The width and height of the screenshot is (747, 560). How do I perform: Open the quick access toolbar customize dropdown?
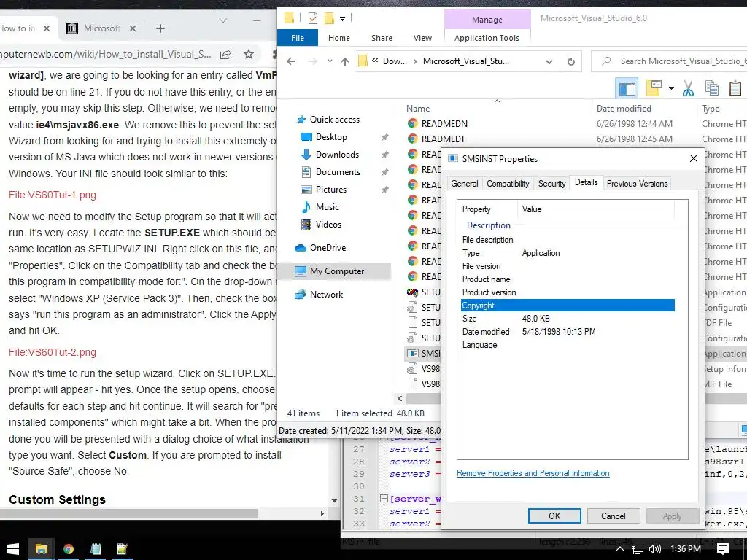tap(342, 18)
